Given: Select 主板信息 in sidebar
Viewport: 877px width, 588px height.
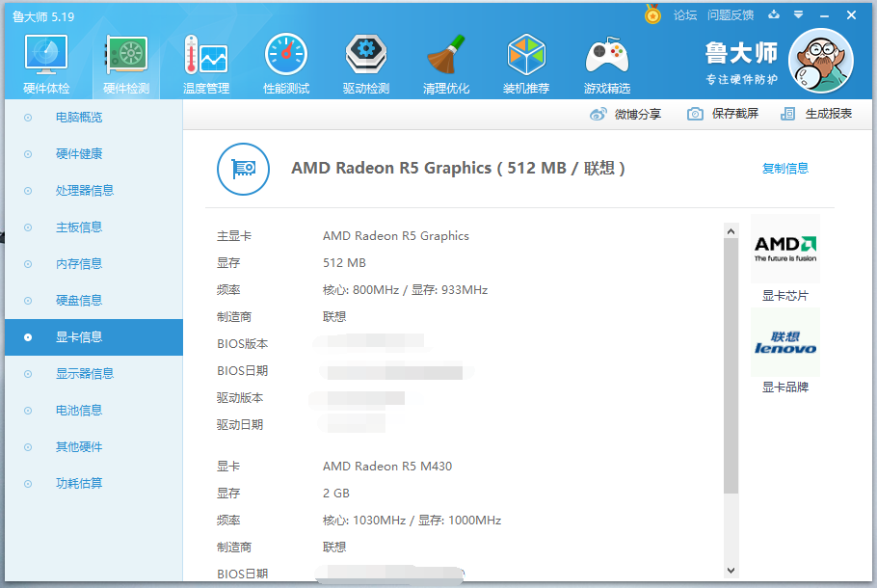Looking at the screenshot, I should [94, 227].
